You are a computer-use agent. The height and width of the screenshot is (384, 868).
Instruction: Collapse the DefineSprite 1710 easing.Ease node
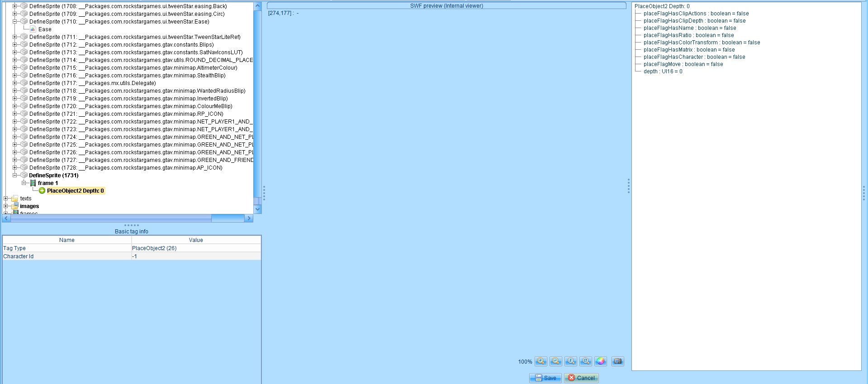click(x=14, y=22)
